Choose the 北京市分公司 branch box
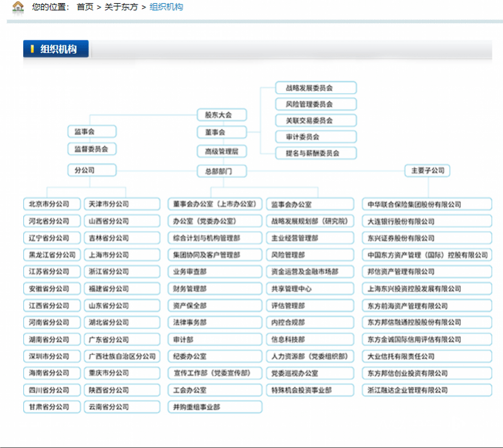The image size is (503, 448). point(51,204)
